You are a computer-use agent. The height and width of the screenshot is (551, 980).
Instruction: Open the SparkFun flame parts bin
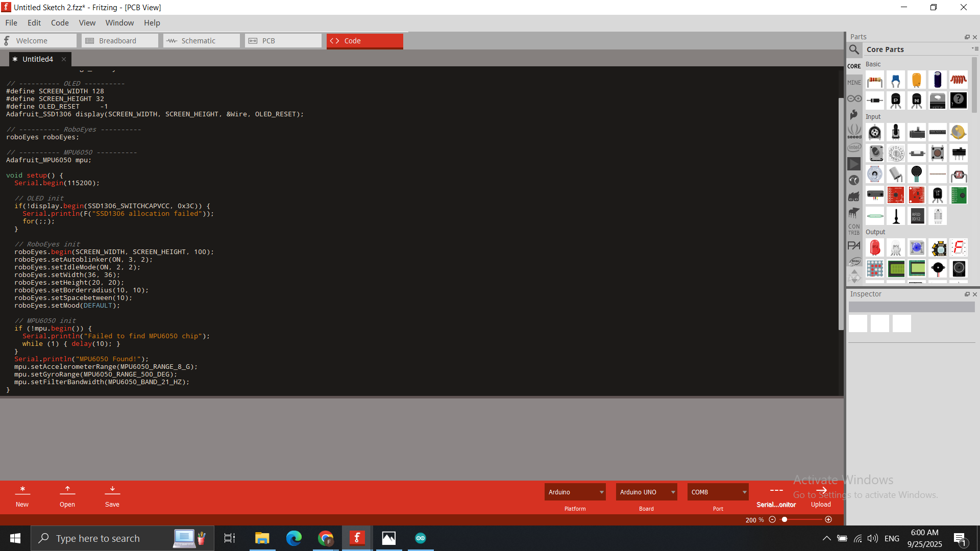854,115
